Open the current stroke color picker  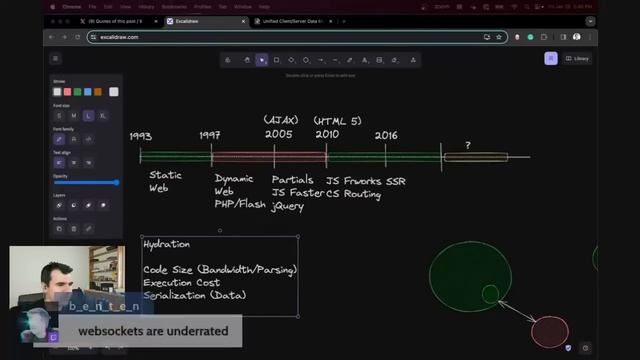[114, 92]
